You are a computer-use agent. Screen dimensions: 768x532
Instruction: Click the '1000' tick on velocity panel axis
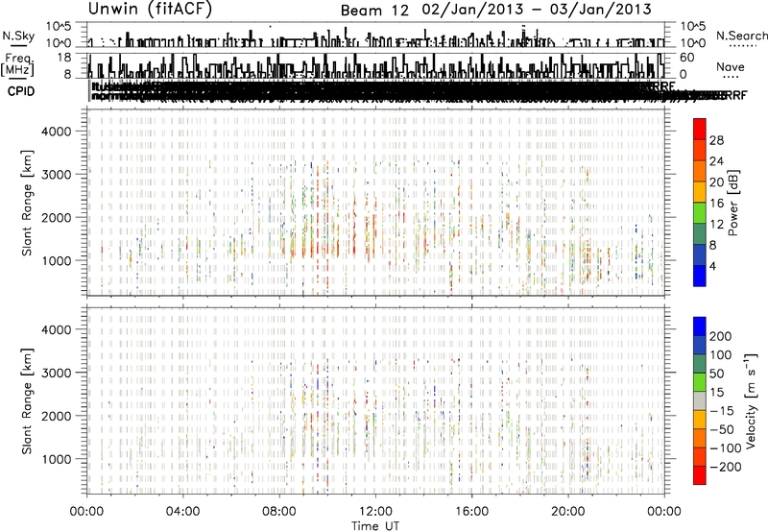[x=57, y=459]
